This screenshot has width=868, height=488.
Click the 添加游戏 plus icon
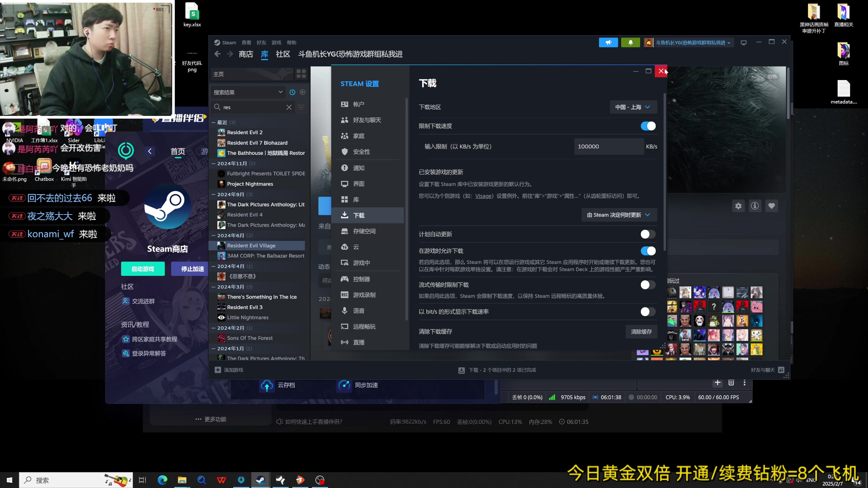click(x=218, y=370)
